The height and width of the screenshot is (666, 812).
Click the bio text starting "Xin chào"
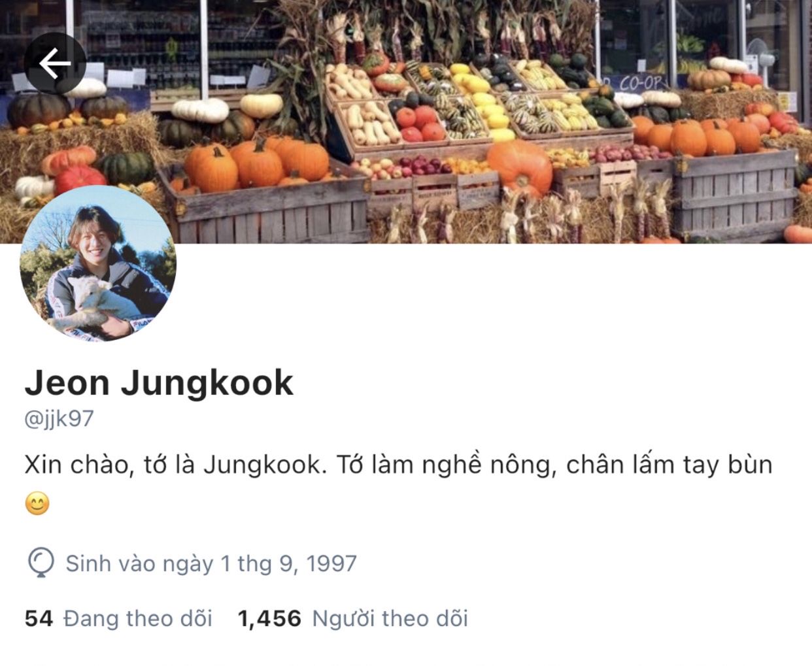click(x=398, y=465)
